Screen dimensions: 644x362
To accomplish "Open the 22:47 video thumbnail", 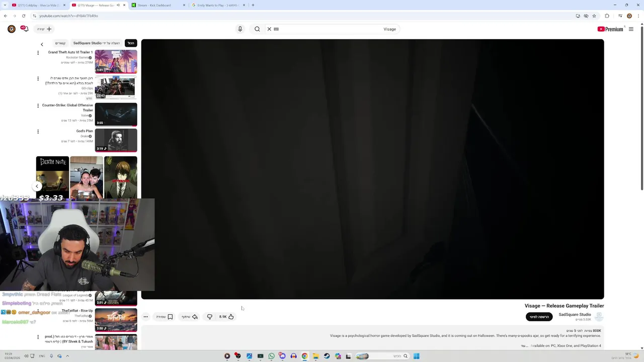I will pos(116,87).
